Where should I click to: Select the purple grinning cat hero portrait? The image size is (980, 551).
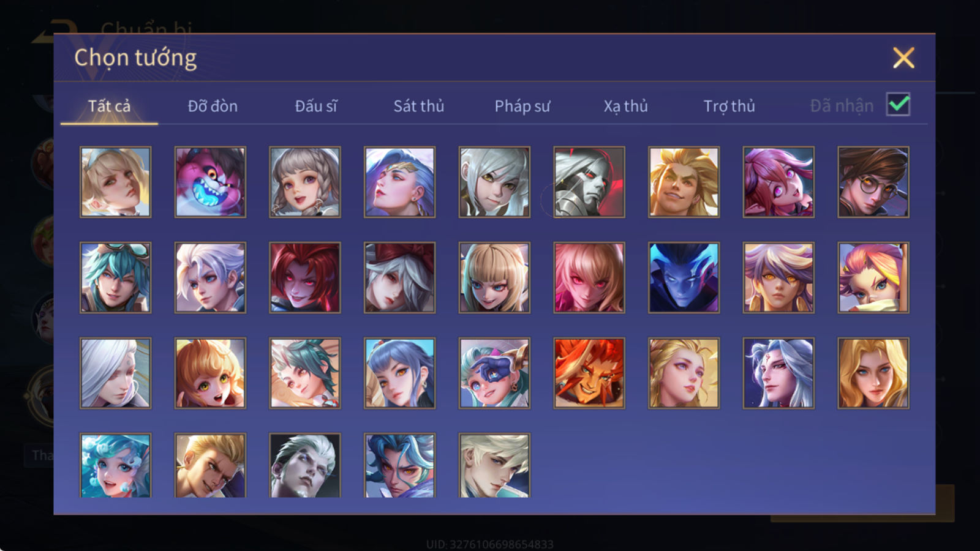pos(210,182)
